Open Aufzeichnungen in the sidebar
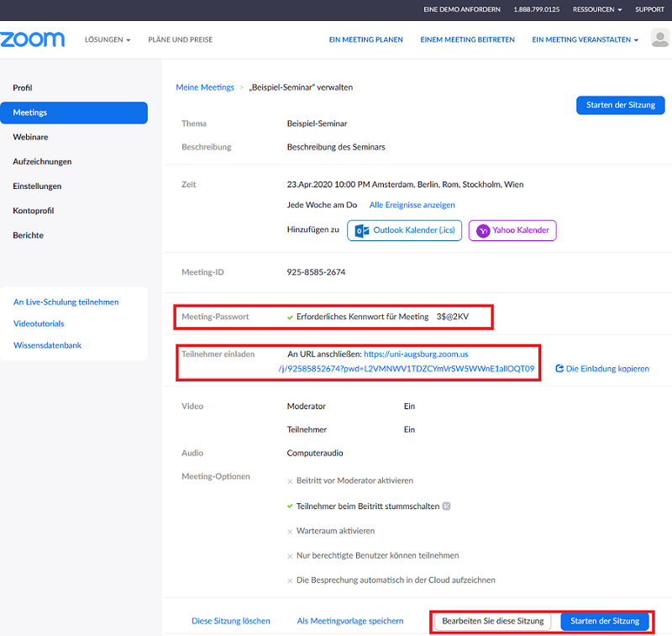This screenshot has height=636, width=672. coord(42,161)
